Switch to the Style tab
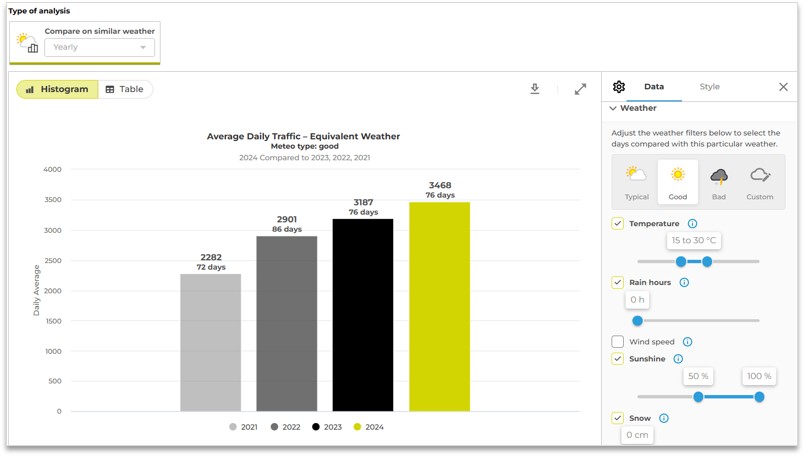804x456 pixels. [709, 87]
